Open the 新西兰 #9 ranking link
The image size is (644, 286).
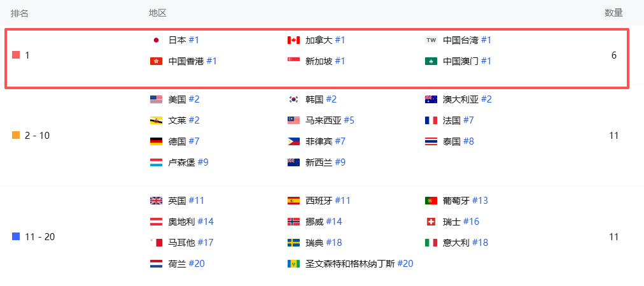tap(339, 162)
